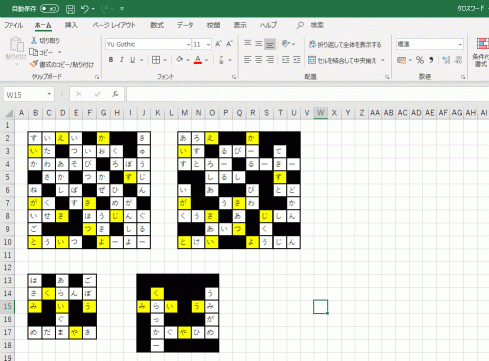Image resolution: width=489 pixels, height=361 pixels.
Task: Toggle Wrap Text for cells
Action: coord(345,44)
